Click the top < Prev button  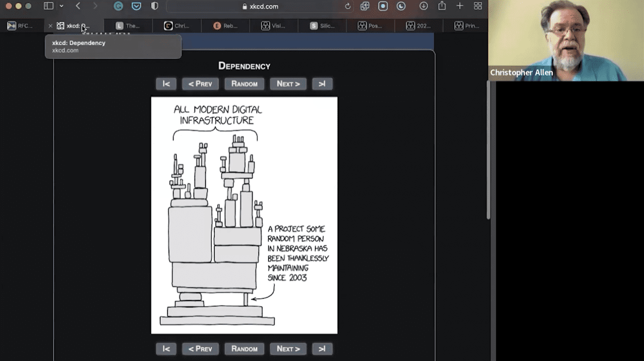(x=200, y=84)
